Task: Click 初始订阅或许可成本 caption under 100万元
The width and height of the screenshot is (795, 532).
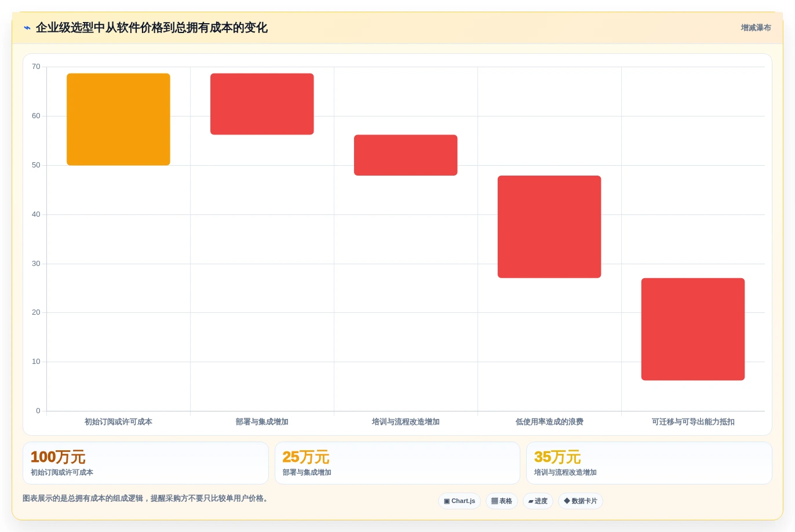Action: 62,472
